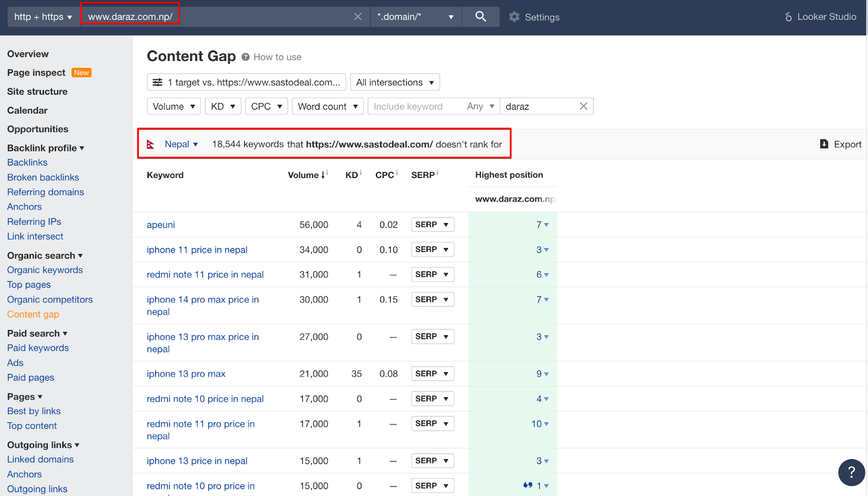Go to Overview in sidebar
This screenshot has height=496, width=868.
pyautogui.click(x=28, y=54)
